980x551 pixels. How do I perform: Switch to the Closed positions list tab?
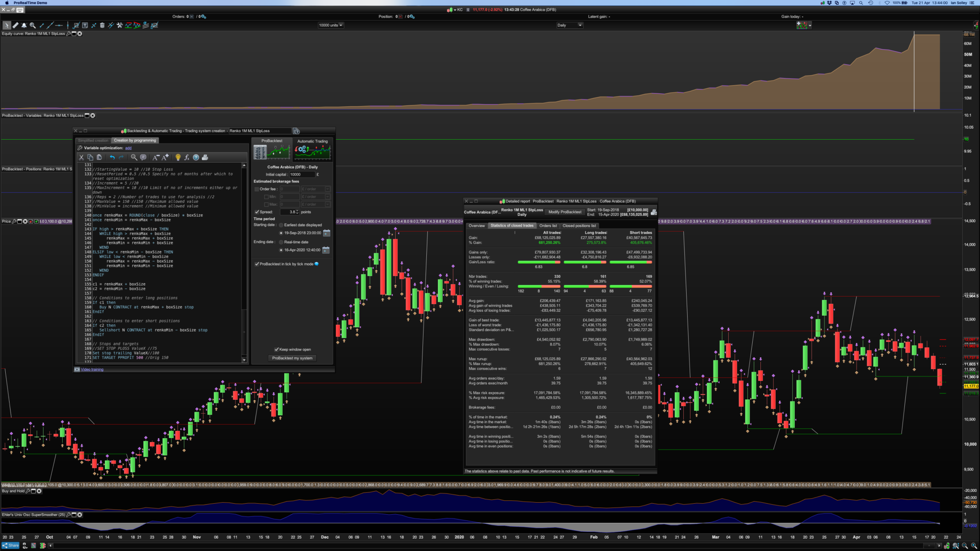tap(579, 226)
